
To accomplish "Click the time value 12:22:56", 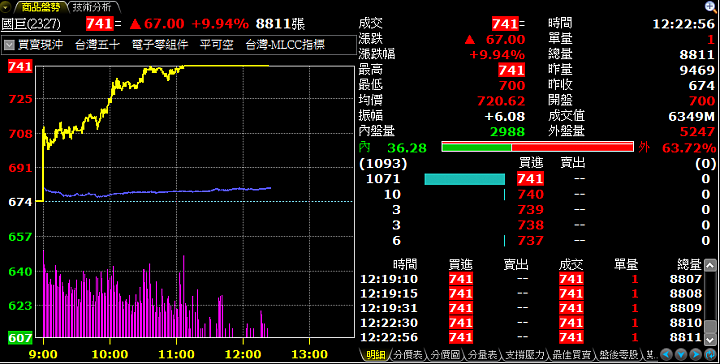I will pos(684,23).
